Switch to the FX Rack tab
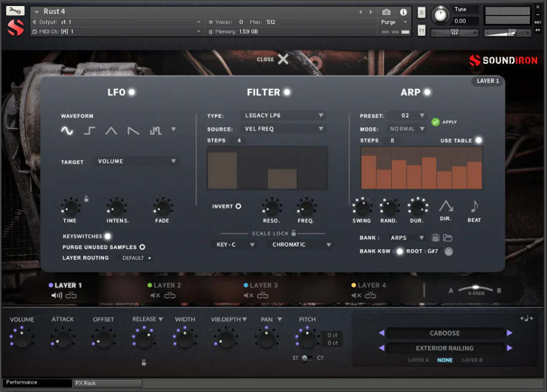Viewport: 547px width, 392px height. [107, 383]
